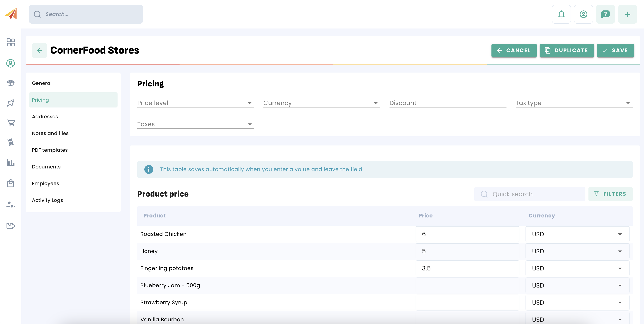Click the plus icon in top bar

tap(627, 14)
